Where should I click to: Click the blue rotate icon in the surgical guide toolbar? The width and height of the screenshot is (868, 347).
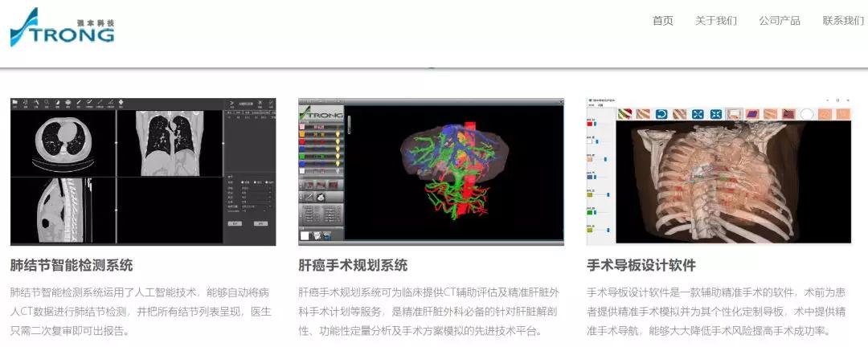661,114
